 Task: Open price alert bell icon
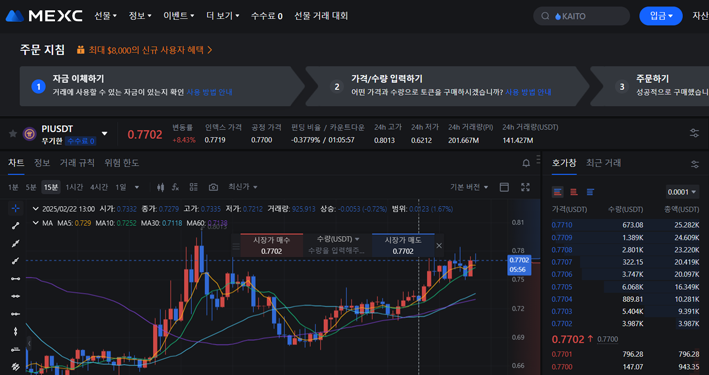526,163
